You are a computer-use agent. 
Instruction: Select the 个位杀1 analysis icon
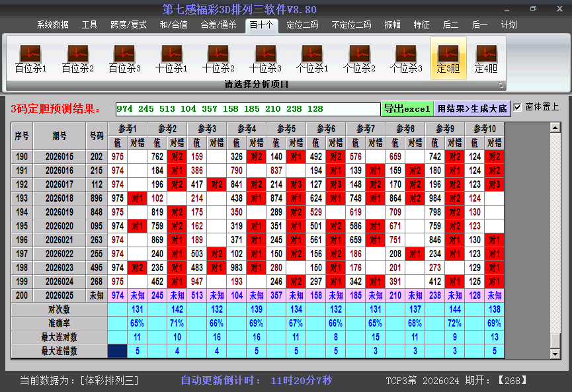click(312, 58)
